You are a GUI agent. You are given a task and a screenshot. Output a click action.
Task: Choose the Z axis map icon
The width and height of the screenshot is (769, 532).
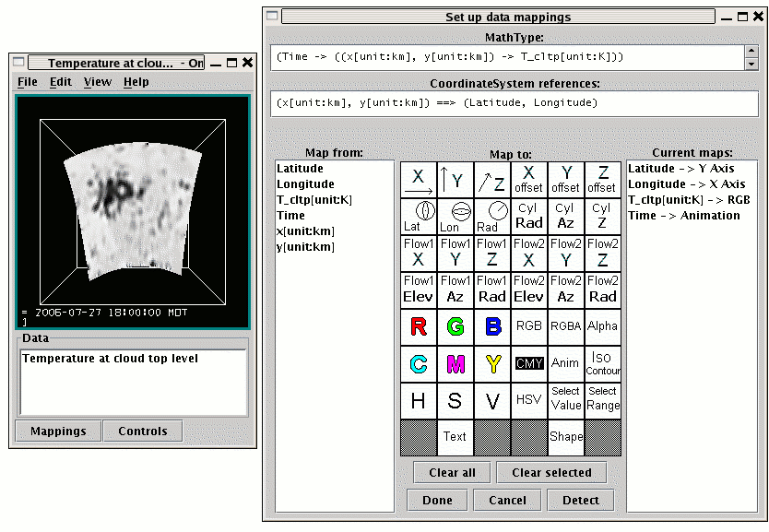click(x=492, y=180)
